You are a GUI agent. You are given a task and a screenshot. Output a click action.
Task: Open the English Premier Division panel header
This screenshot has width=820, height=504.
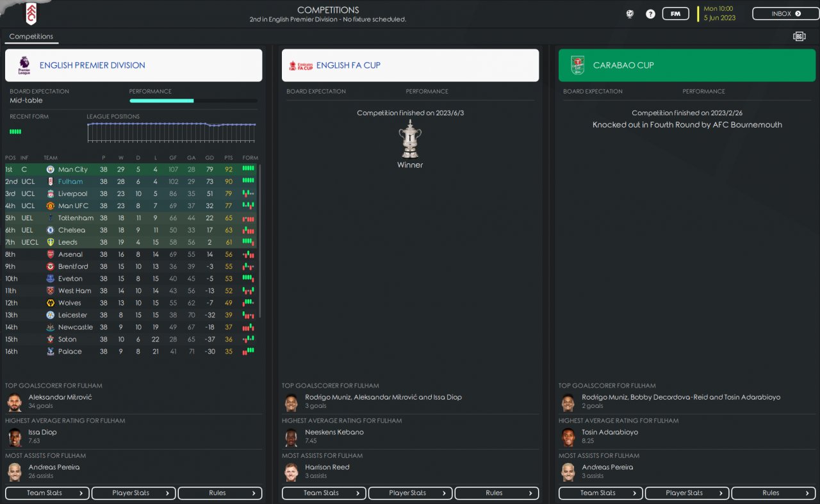134,65
